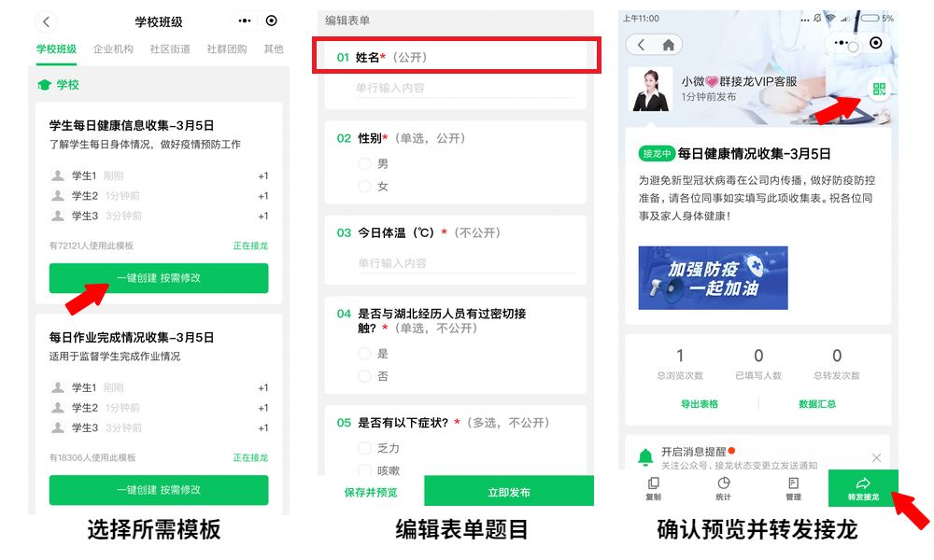Open the 统计 statistics icon
This screenshot has width=934, height=560.
(723, 488)
